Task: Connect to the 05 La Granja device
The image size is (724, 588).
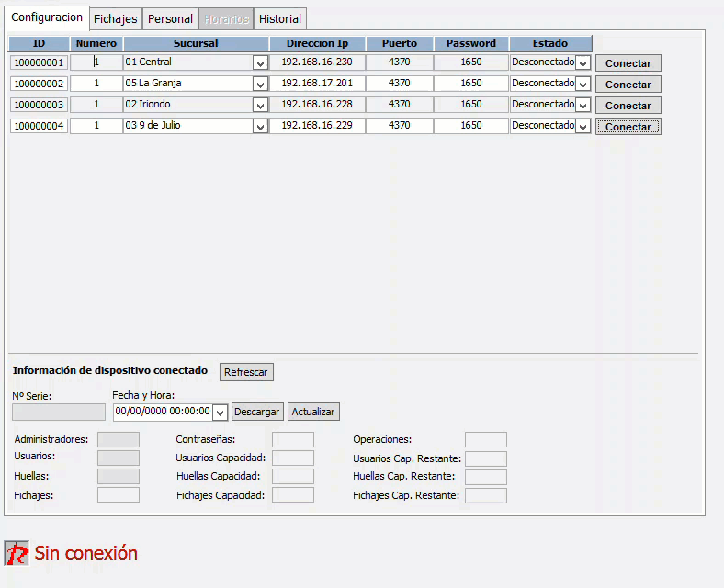Action: 628,85
